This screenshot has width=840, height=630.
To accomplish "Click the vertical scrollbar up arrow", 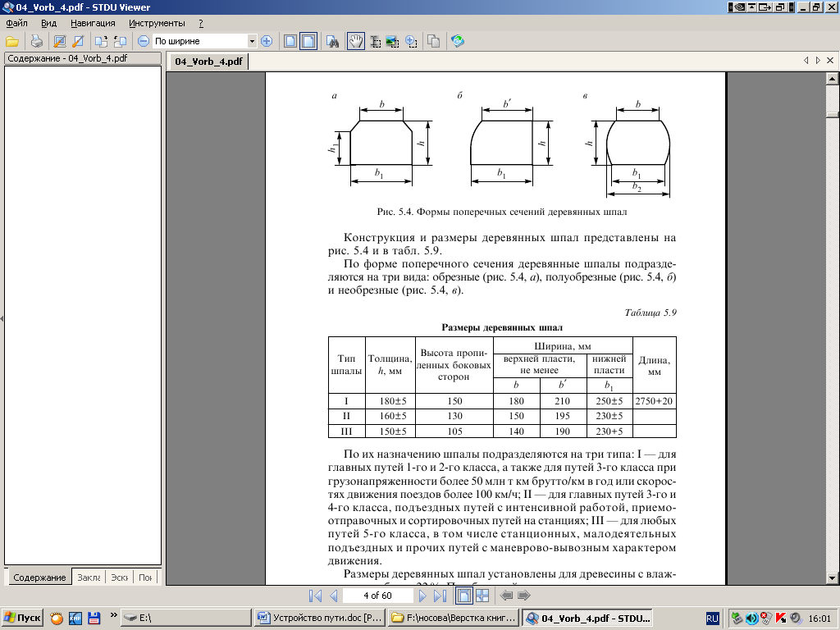I will click(832, 79).
